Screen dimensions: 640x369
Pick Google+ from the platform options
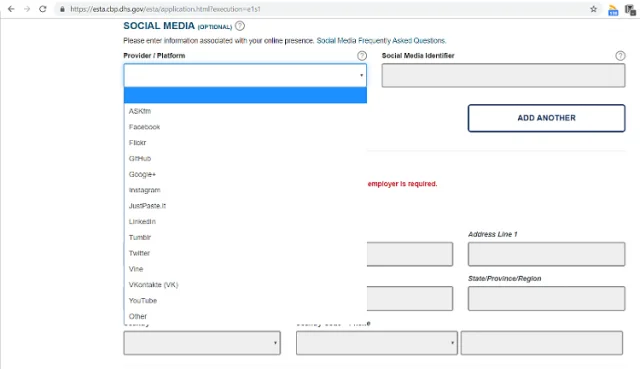tap(245, 174)
